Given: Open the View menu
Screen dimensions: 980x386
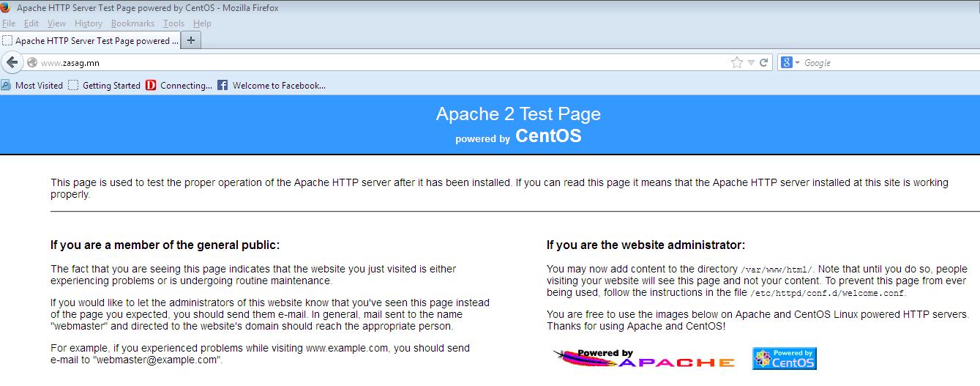Looking at the screenshot, I should (x=56, y=23).
